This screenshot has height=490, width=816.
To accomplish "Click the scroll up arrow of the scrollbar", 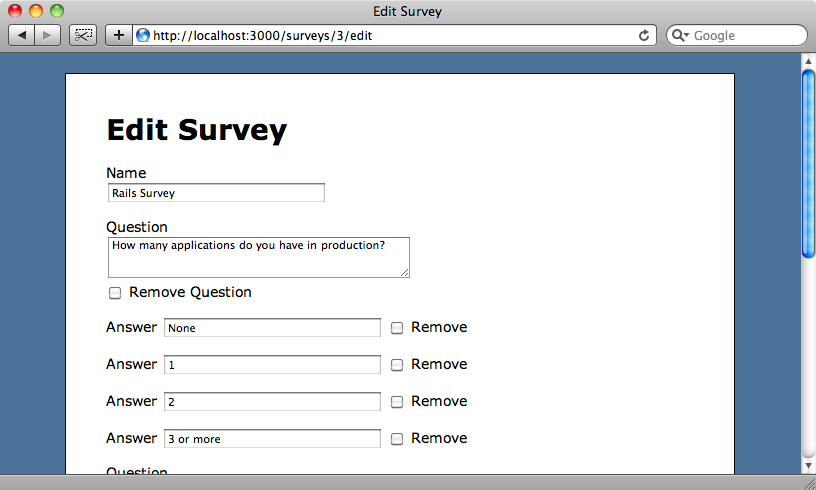I will pyautogui.click(x=808, y=61).
